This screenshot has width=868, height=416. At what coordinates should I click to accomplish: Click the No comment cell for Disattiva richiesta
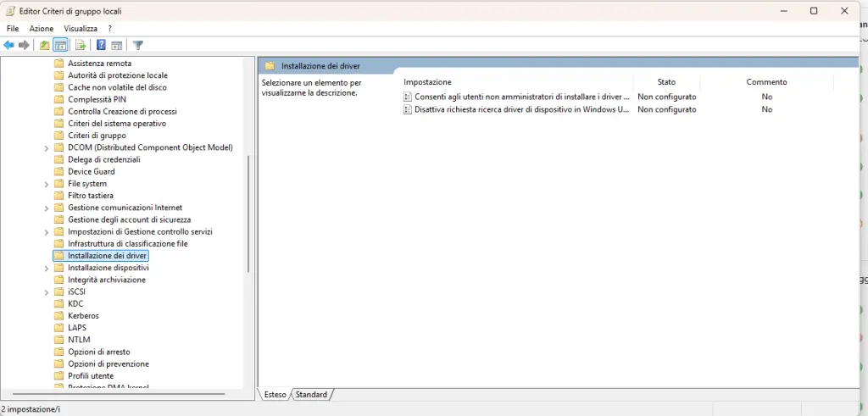click(x=766, y=109)
